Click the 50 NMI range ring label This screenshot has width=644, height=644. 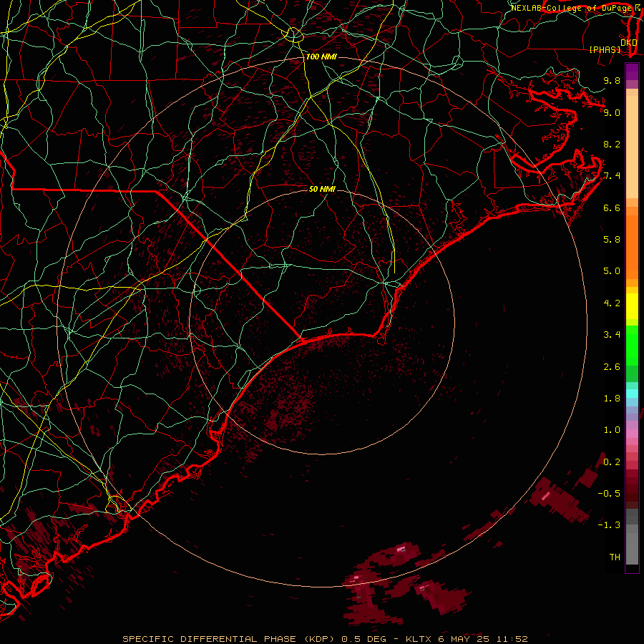pos(322,189)
